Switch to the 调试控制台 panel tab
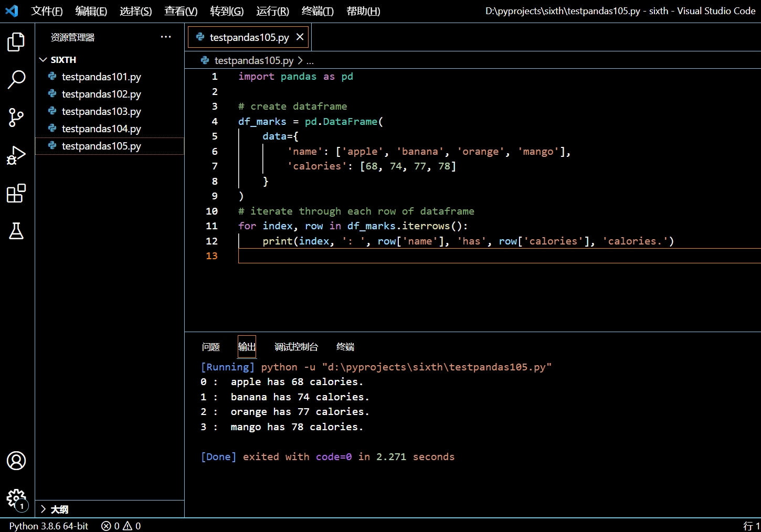Image resolution: width=761 pixels, height=532 pixels. tap(296, 347)
